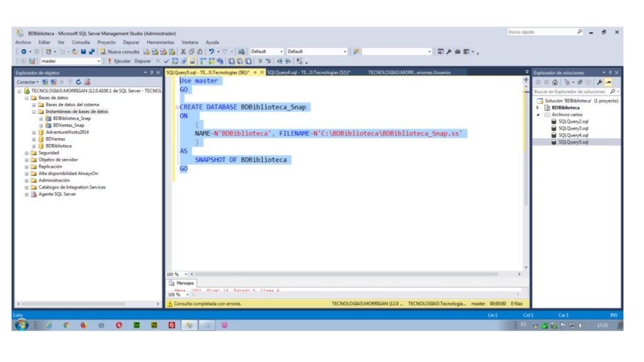Viewport: 644px width, 362px height.
Task: Click the Depurar toolbar button
Action: (143, 61)
